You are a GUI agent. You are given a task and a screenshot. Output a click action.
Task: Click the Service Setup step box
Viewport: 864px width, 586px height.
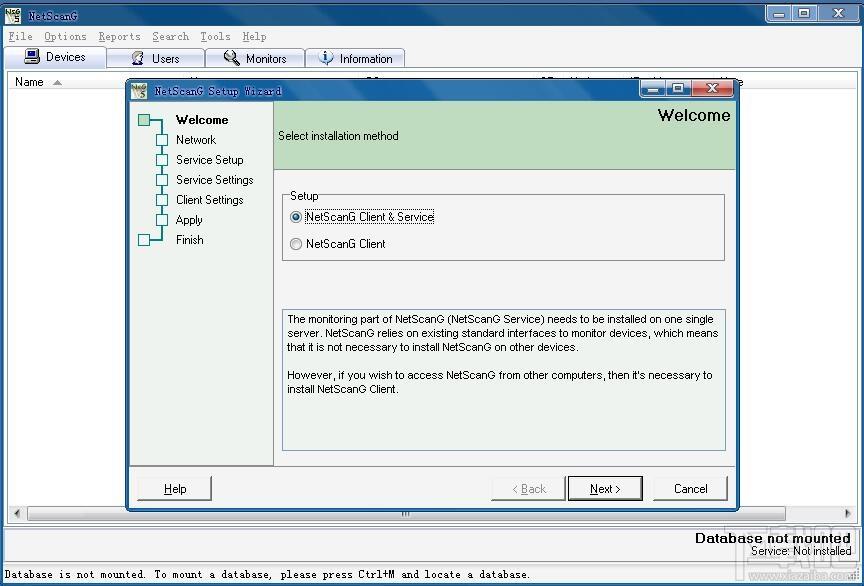[x=162, y=160]
